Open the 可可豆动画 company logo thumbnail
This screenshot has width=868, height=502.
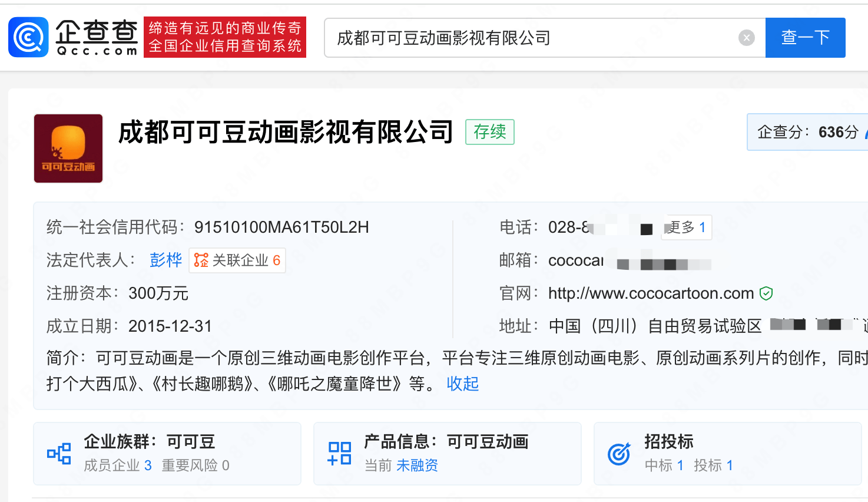[68, 148]
